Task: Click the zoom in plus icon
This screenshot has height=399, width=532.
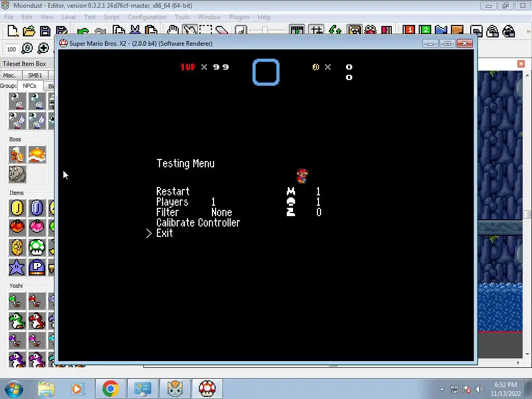Action: pos(44,48)
